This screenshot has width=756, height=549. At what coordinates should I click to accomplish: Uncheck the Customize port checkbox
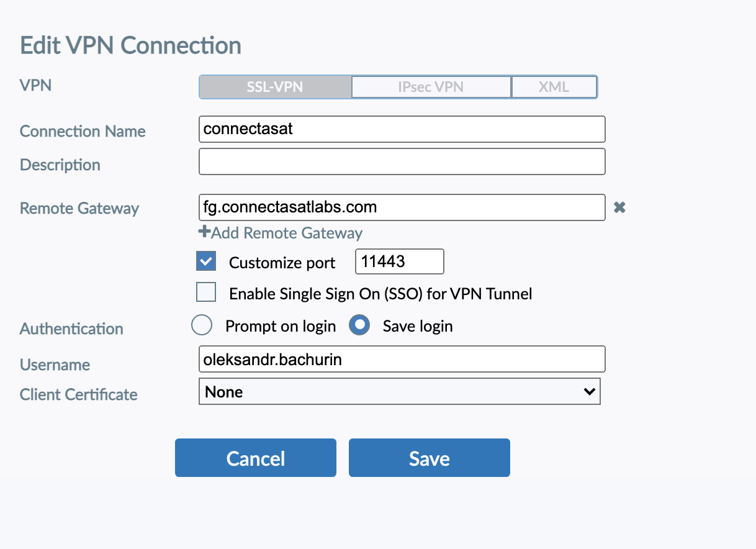[x=206, y=261]
